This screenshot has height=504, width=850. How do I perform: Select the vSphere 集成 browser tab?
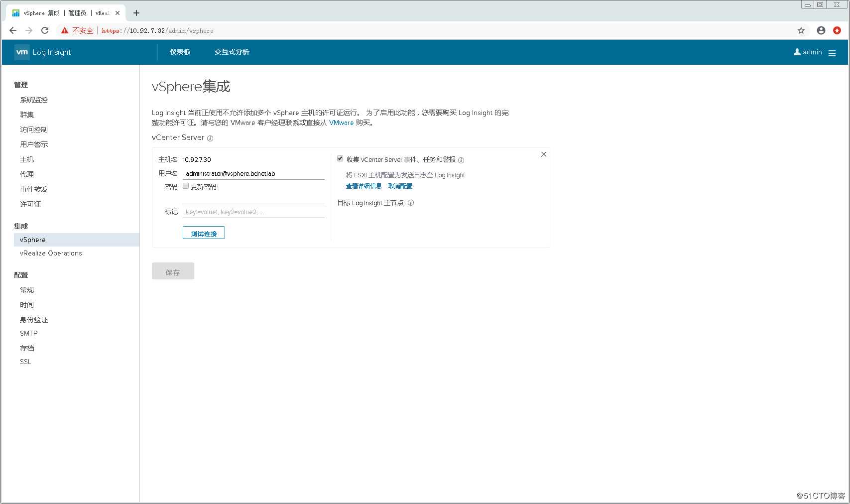(x=65, y=13)
